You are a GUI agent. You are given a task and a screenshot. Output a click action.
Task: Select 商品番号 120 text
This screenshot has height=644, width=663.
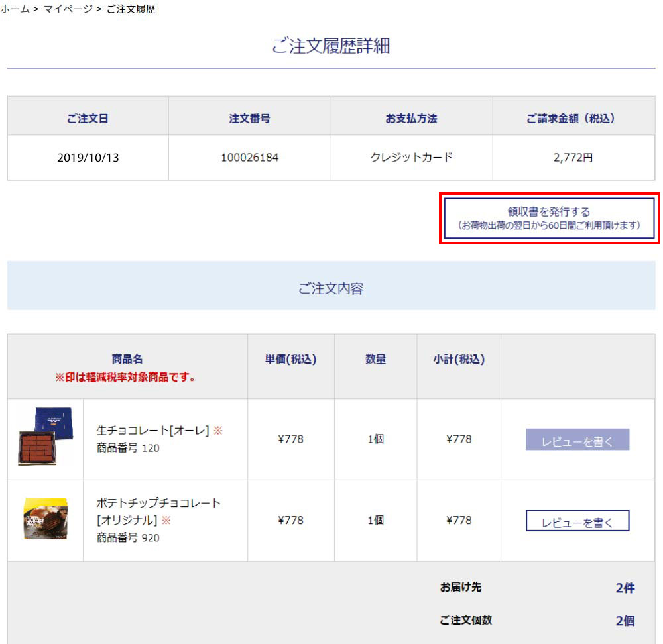click(128, 448)
